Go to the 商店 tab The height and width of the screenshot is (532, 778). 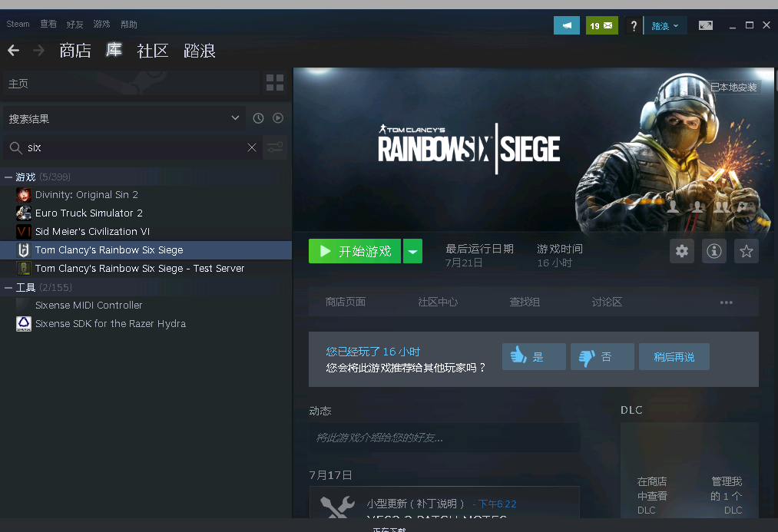pos(75,51)
